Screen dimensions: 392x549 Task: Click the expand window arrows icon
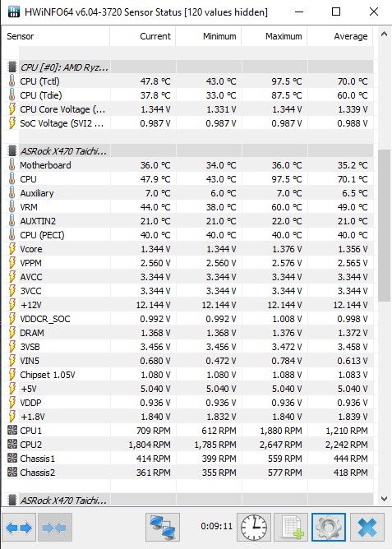coord(19,528)
